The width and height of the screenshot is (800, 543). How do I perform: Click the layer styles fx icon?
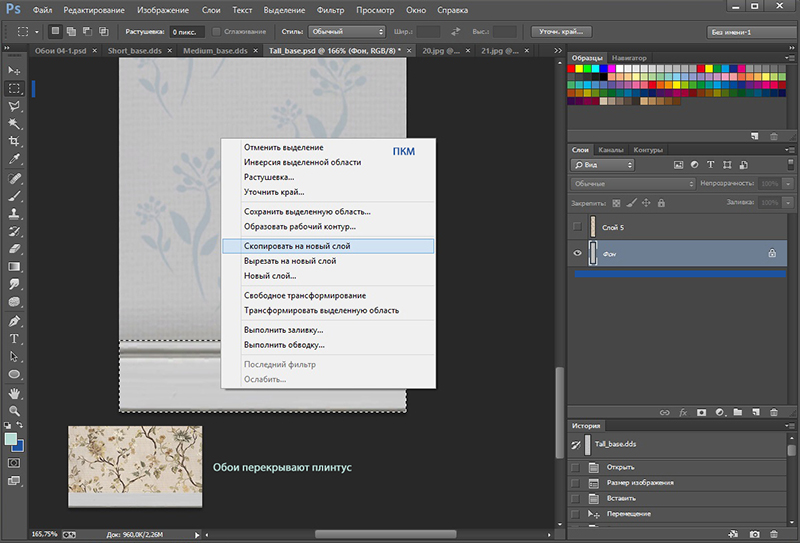point(682,411)
